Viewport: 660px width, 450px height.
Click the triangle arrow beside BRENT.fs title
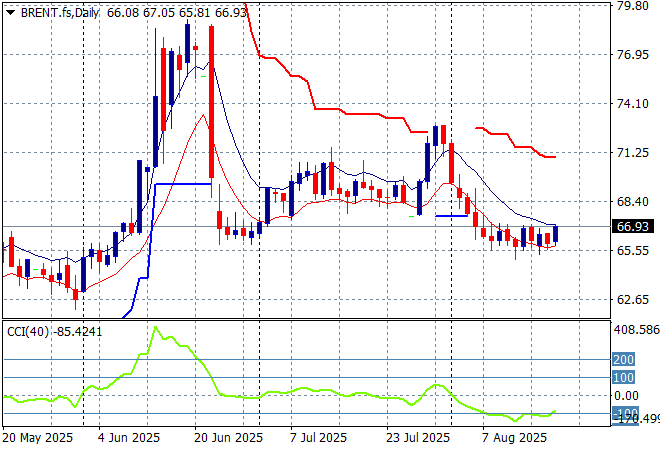point(10,10)
